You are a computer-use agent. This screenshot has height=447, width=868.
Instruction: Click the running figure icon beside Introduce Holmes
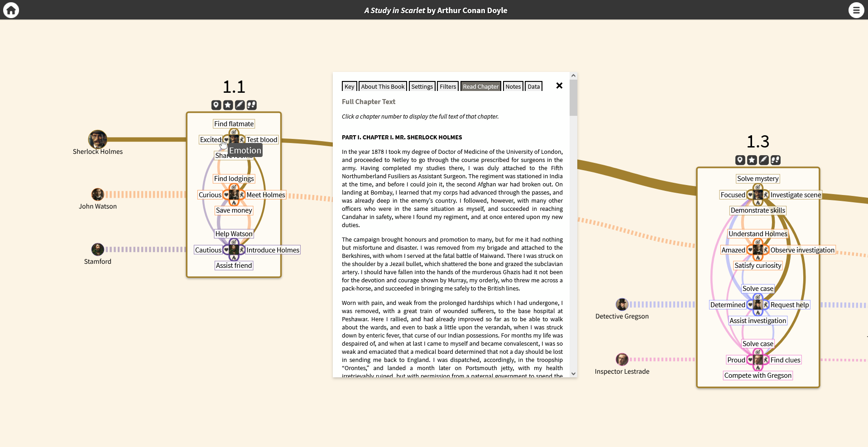click(242, 250)
